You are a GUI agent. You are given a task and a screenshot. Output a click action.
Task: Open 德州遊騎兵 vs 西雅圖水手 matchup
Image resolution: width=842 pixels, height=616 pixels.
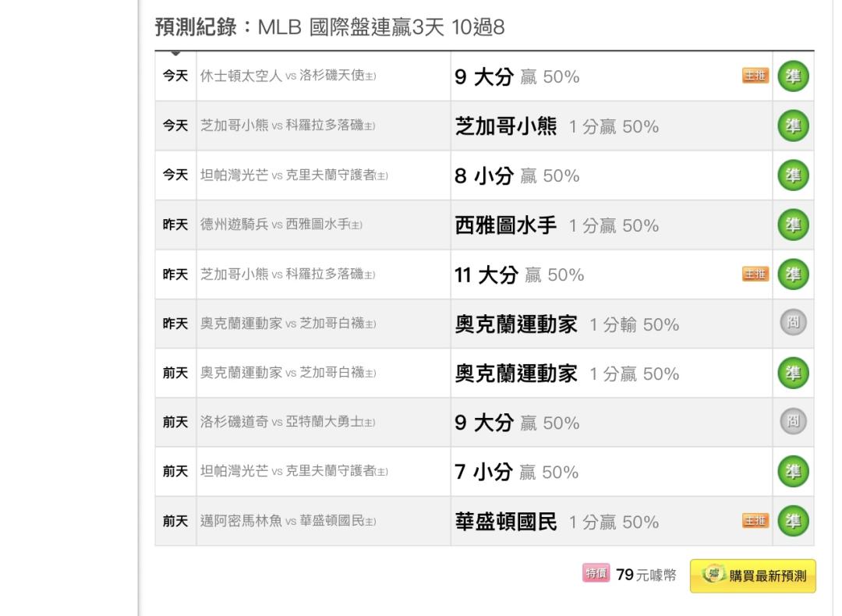[x=281, y=225]
